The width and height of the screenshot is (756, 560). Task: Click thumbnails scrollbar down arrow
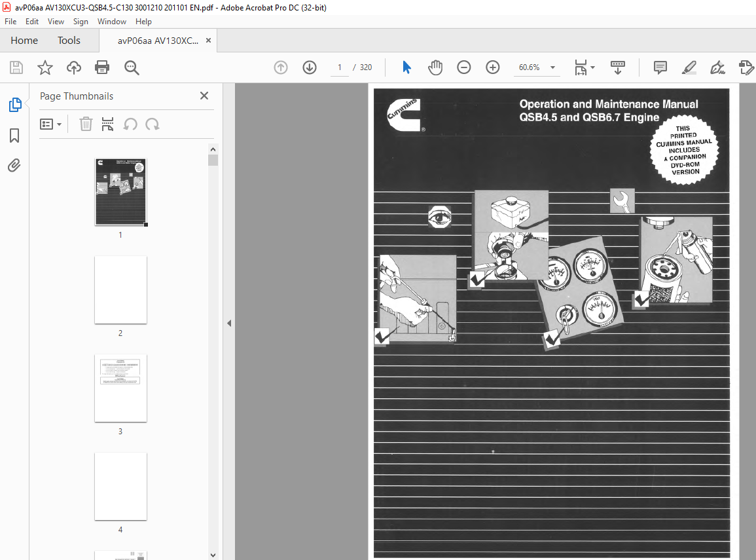click(213, 555)
